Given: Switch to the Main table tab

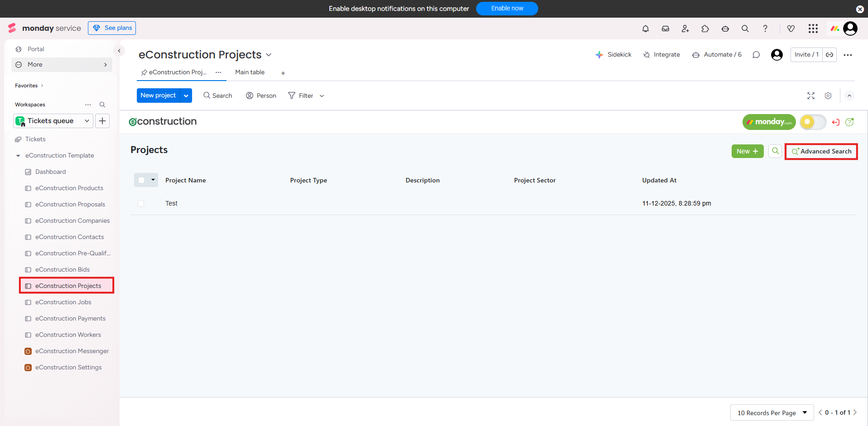Looking at the screenshot, I should tap(250, 72).
